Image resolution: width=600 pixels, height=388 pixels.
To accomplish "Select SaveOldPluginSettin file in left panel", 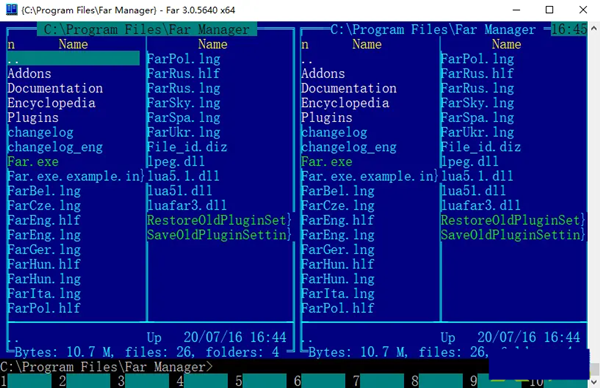I will 219,235.
